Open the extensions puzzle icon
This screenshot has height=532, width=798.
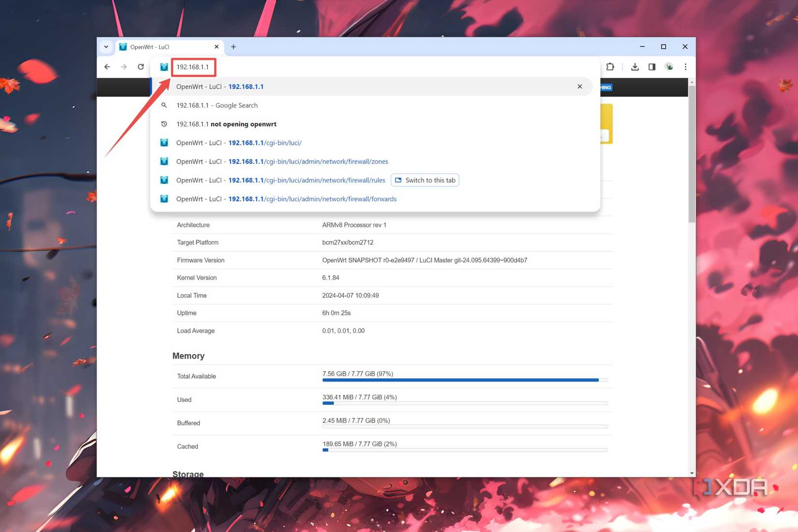click(610, 67)
